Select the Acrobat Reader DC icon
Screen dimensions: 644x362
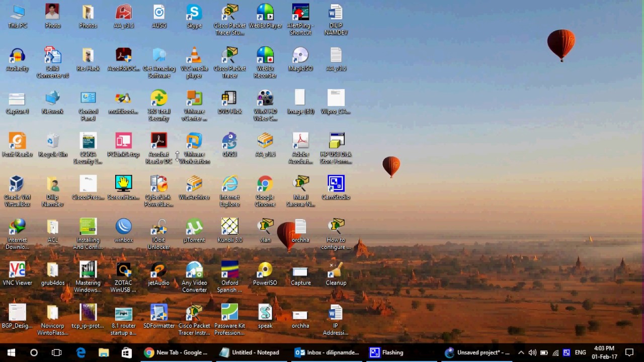point(159,148)
